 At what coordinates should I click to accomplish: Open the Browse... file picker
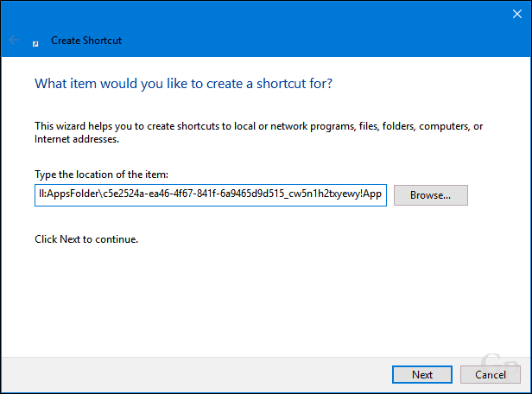click(x=431, y=195)
